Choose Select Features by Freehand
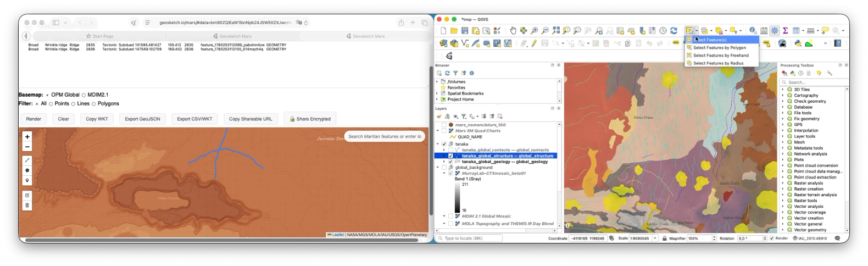The width and height of the screenshot is (868, 266). (x=722, y=55)
